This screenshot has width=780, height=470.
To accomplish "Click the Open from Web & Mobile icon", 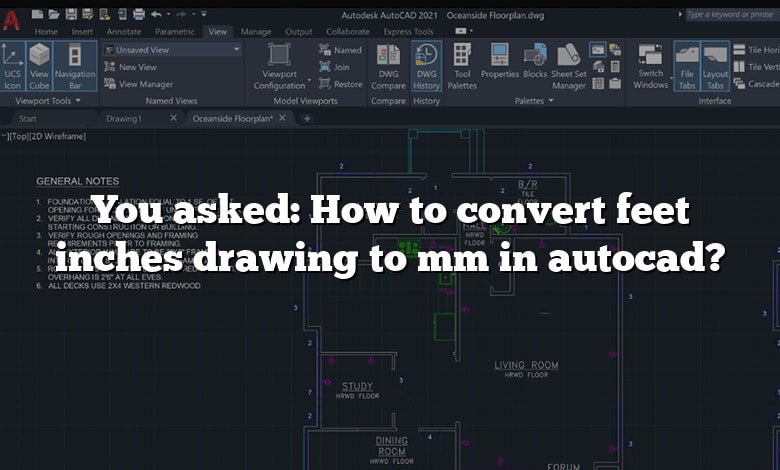I will tap(105, 14).
